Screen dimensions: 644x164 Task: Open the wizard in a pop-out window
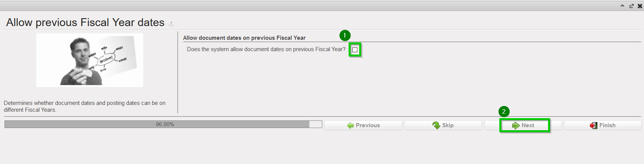(631, 6)
